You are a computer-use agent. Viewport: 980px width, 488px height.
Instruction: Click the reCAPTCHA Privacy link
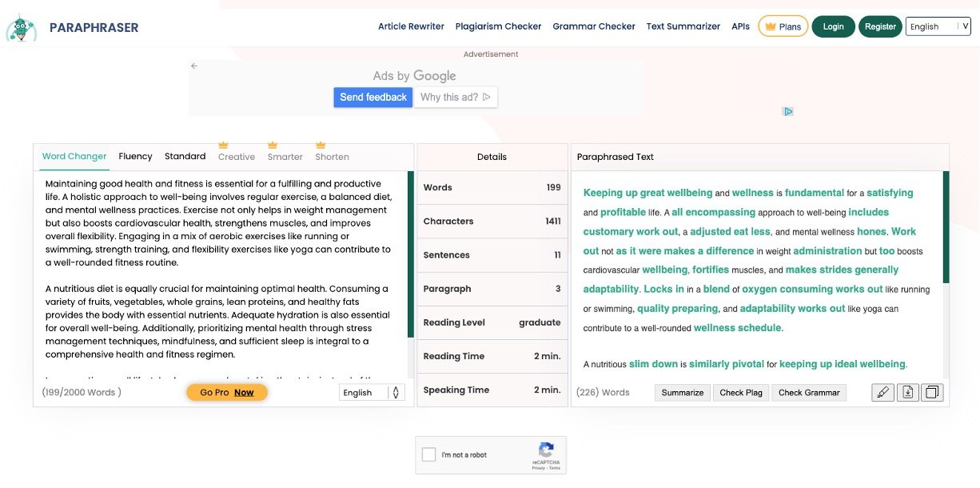[539, 468]
